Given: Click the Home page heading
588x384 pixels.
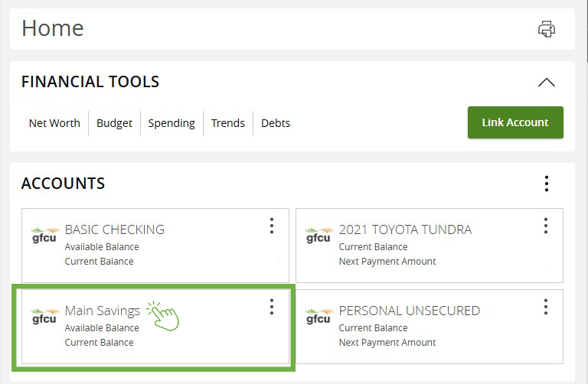Looking at the screenshot, I should pyautogui.click(x=53, y=28).
